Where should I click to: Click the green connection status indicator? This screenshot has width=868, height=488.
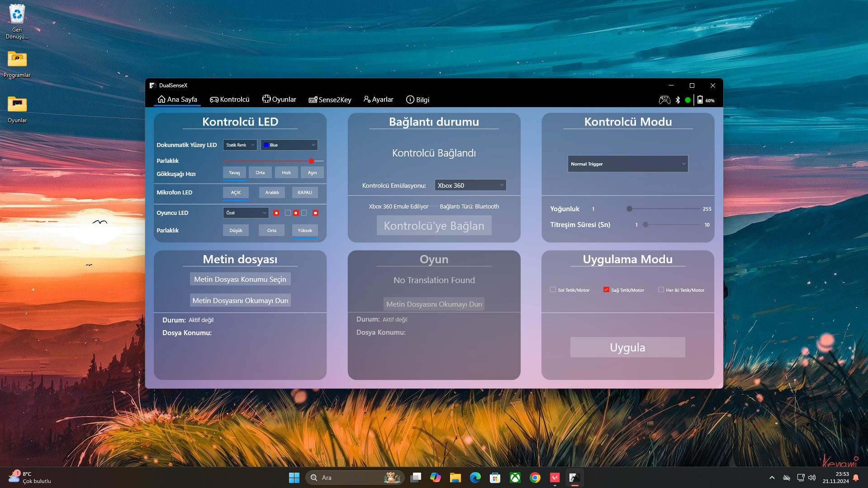(x=688, y=100)
